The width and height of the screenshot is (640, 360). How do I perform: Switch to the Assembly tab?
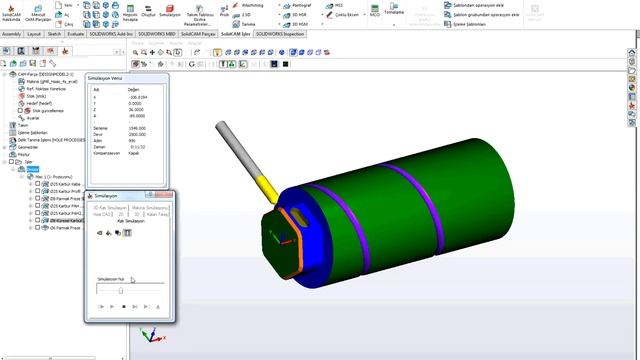point(11,34)
